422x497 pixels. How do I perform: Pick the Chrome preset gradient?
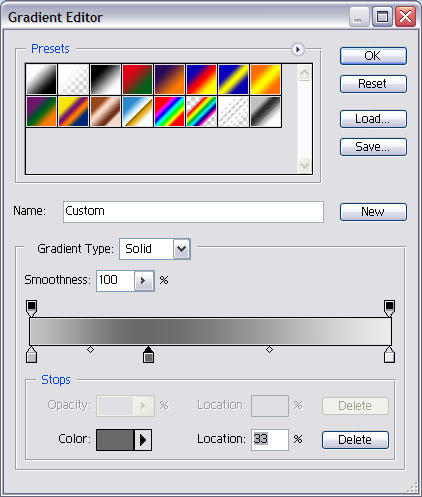(137, 112)
